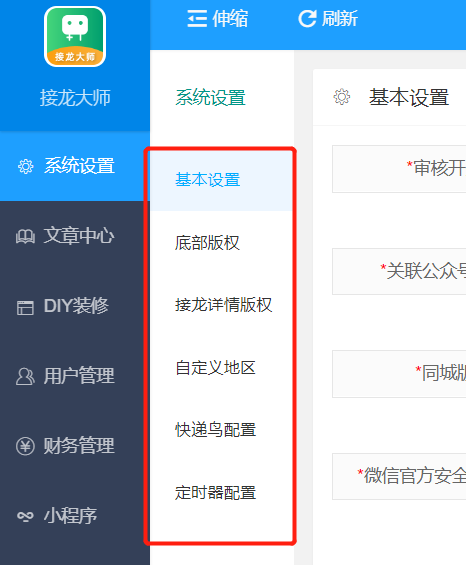
Task: Click the 关联公众号 field row
Action: (399, 271)
